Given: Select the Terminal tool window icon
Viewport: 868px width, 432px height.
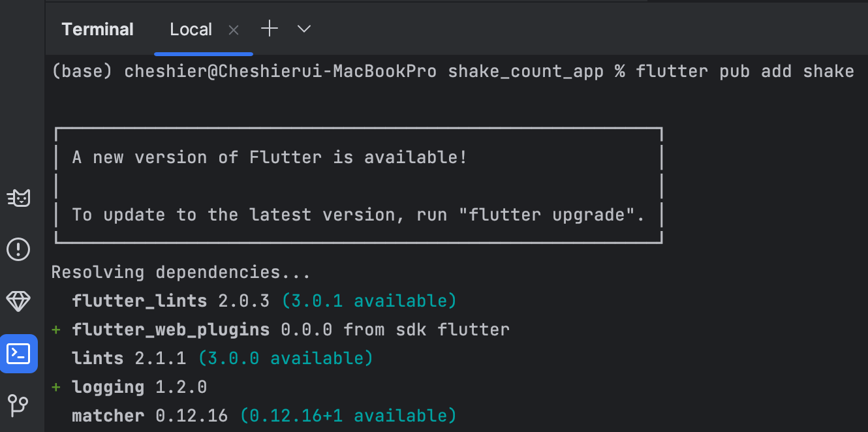Looking at the screenshot, I should (x=18, y=354).
